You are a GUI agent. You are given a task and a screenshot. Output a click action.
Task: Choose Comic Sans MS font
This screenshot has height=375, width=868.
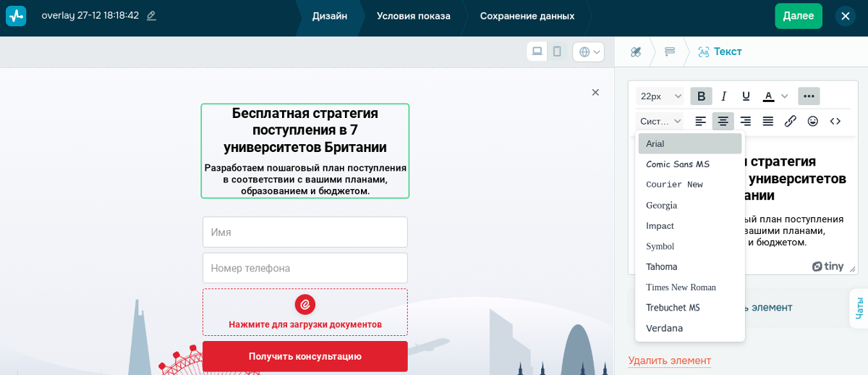tap(690, 164)
